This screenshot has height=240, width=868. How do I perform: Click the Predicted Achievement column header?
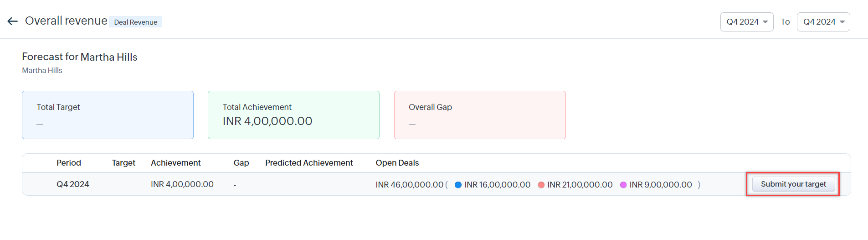pyautogui.click(x=309, y=163)
